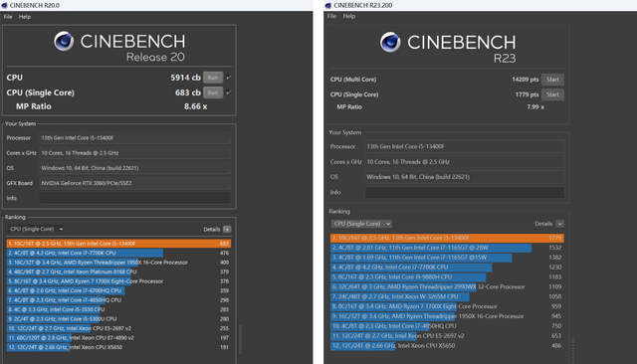Select the Core i7-4850HQ row scoring 298 in R20
The width and height of the screenshot is (637, 364).
point(118,300)
